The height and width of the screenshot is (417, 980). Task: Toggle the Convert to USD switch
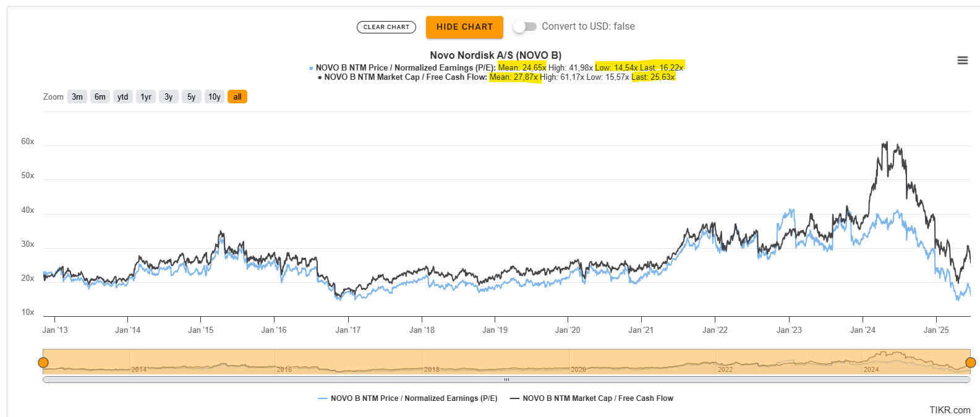tap(524, 27)
